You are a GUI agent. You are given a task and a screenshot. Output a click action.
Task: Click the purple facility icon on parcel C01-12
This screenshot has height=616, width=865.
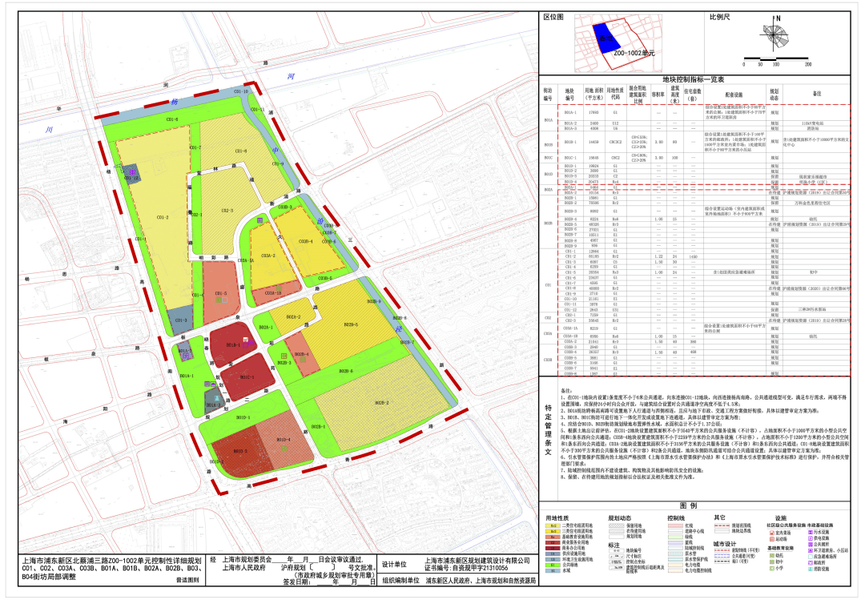pyautogui.click(x=132, y=172)
